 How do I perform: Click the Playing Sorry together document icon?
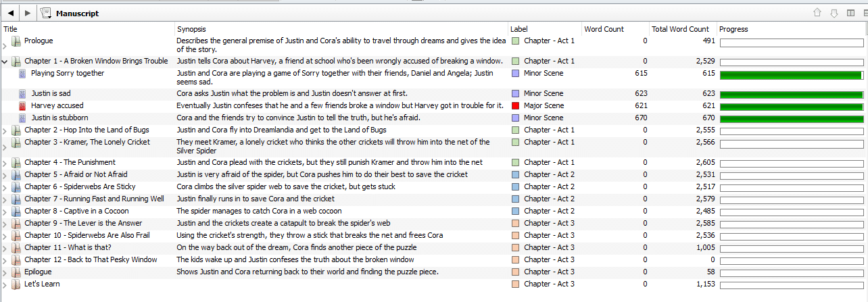tap(22, 74)
